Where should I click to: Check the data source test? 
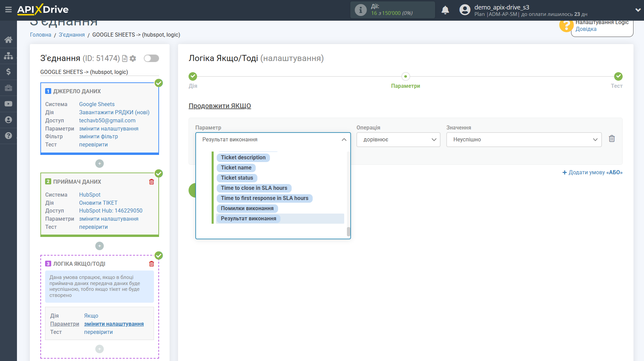point(93,145)
